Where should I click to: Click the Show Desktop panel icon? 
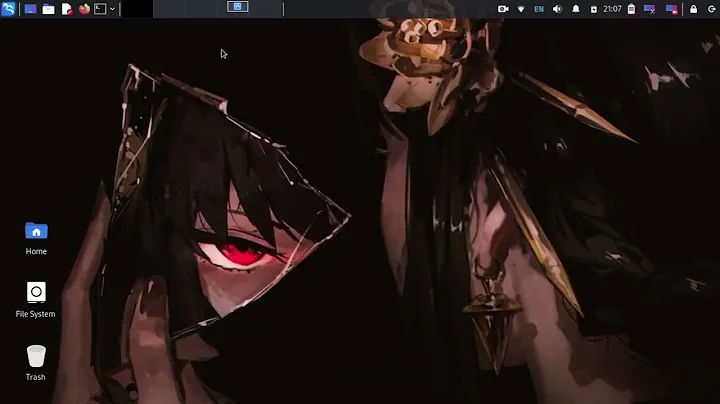[x=30, y=9]
